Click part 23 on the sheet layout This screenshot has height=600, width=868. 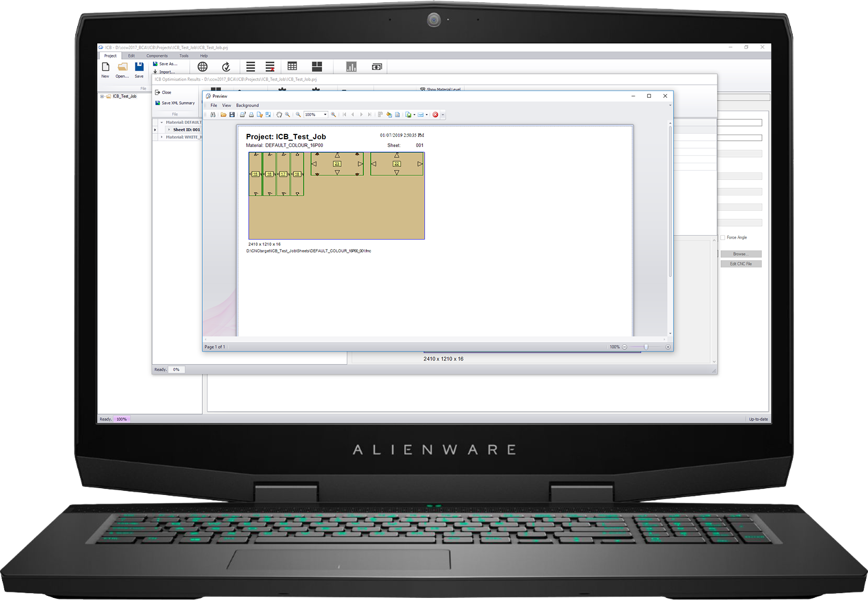click(x=337, y=164)
